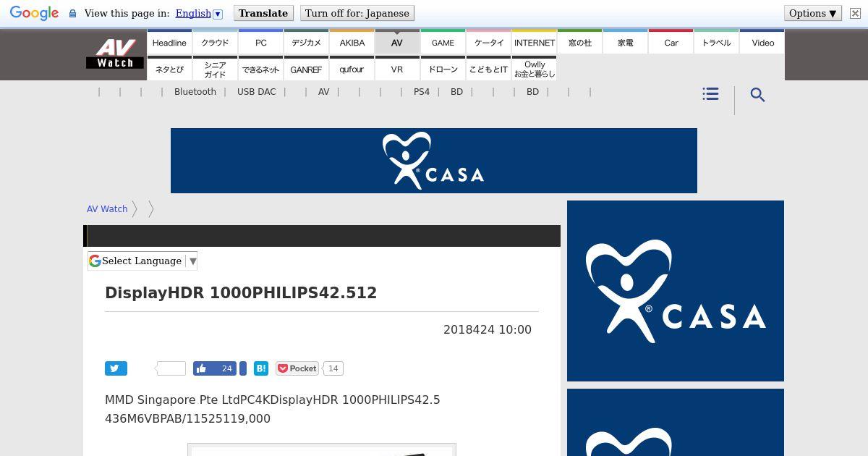
Task: Open the INTERNET section tab
Action: pyautogui.click(x=534, y=42)
